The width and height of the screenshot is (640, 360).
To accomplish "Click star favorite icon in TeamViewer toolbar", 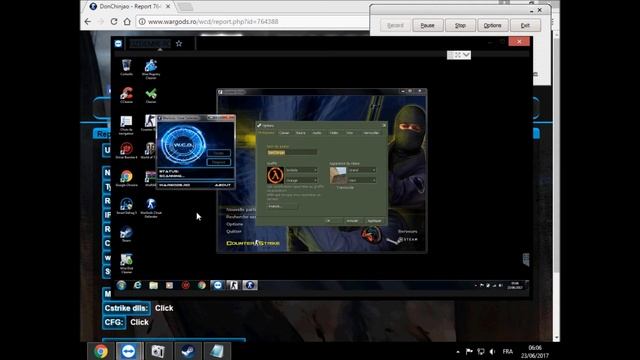I will click(179, 43).
